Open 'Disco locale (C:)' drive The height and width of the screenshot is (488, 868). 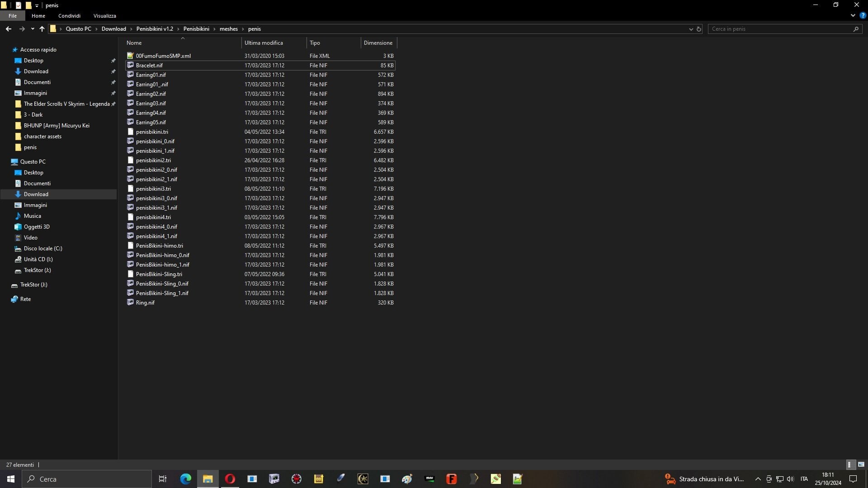coord(43,249)
